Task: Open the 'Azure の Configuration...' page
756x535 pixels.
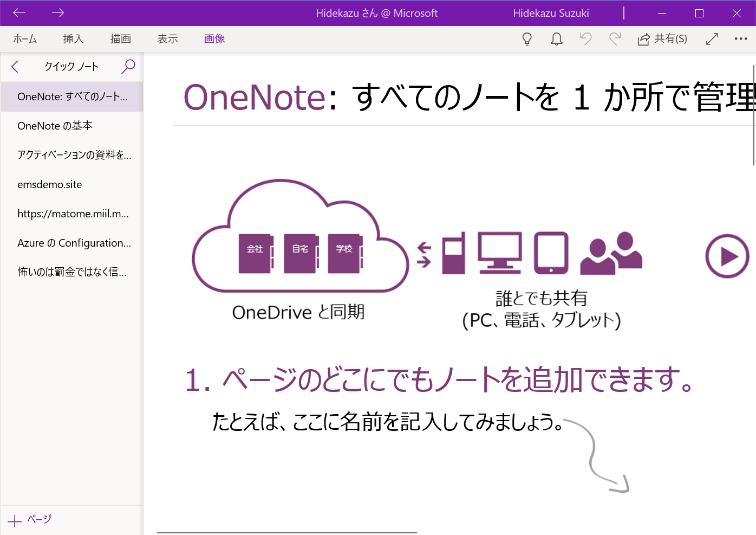Action: coord(72,243)
